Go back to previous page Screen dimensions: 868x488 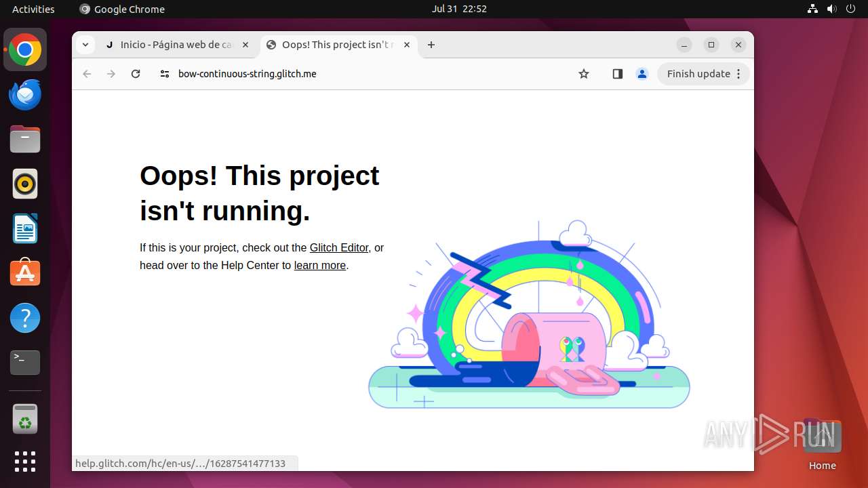point(87,74)
